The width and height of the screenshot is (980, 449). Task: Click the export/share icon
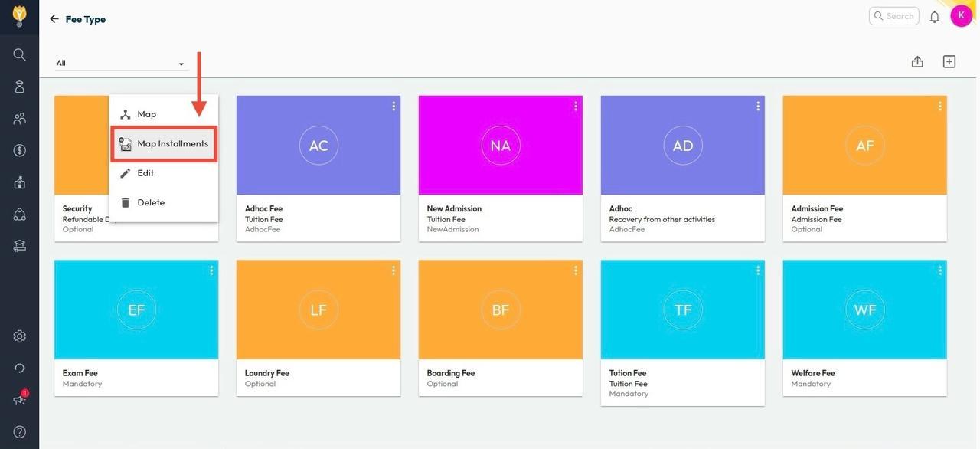[917, 62]
